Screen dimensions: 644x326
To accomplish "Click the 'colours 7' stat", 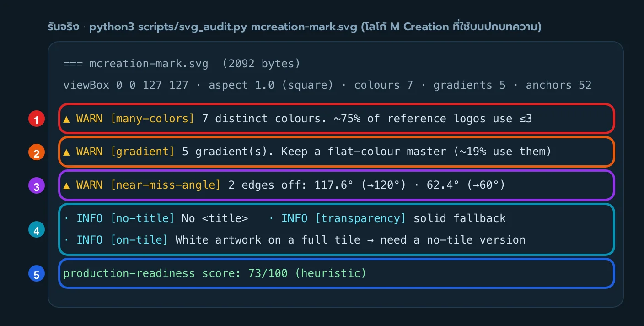I will coord(384,85).
